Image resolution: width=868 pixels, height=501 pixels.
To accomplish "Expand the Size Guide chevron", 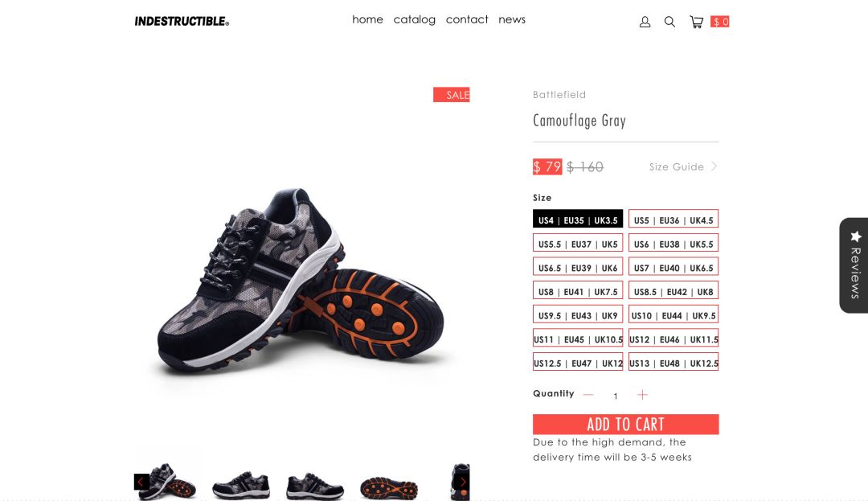I will (714, 166).
